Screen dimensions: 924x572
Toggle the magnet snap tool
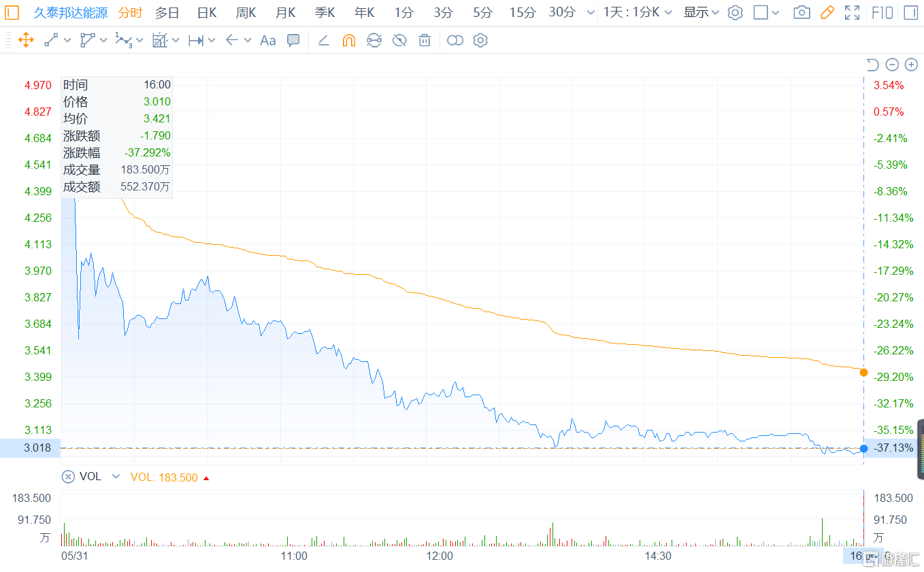(348, 41)
